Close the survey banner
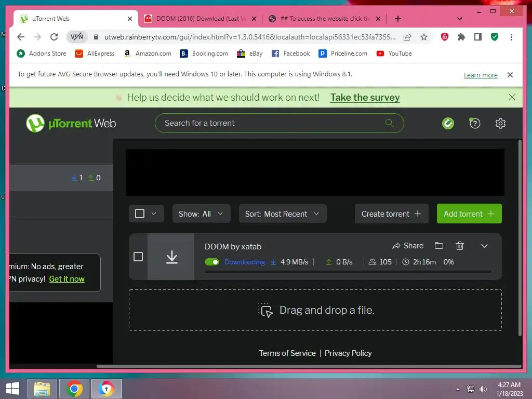The width and height of the screenshot is (532, 399). click(x=512, y=97)
